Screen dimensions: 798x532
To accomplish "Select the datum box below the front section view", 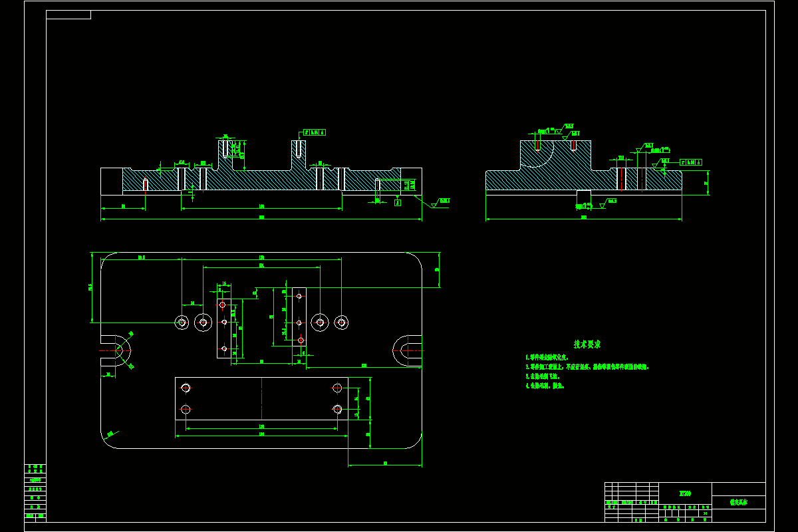I will (398, 202).
